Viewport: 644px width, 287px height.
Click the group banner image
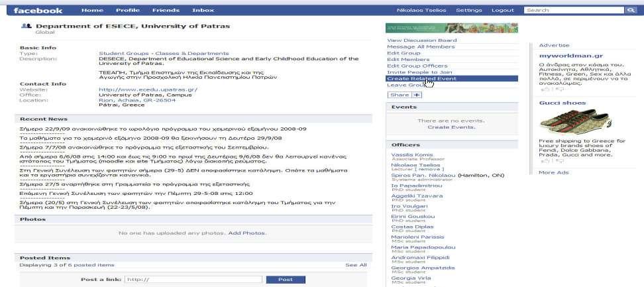tap(452, 28)
